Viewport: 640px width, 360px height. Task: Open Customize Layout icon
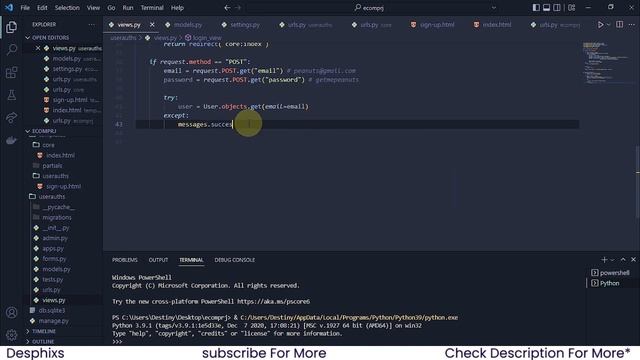point(571,8)
